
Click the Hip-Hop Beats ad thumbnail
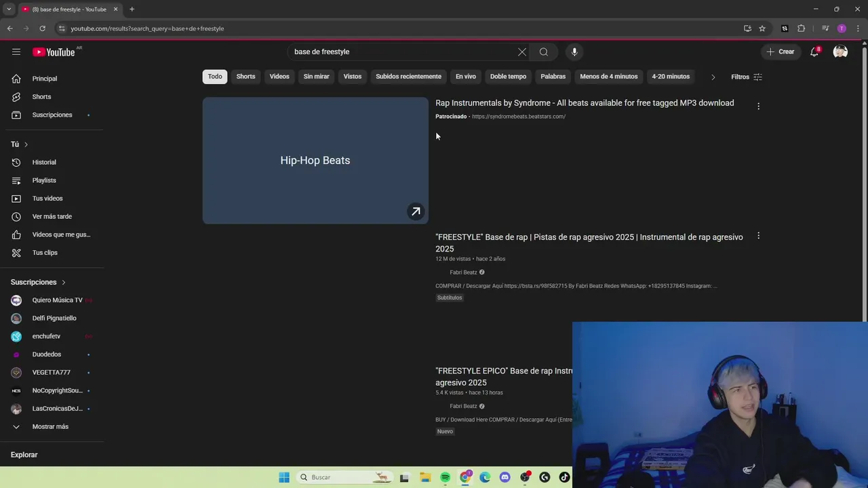(315, 161)
